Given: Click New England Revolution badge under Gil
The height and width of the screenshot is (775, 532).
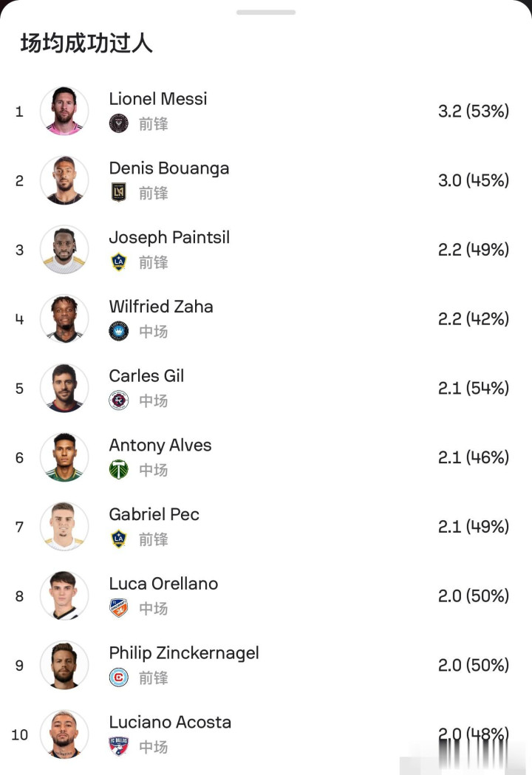Looking at the screenshot, I should pos(118,400).
